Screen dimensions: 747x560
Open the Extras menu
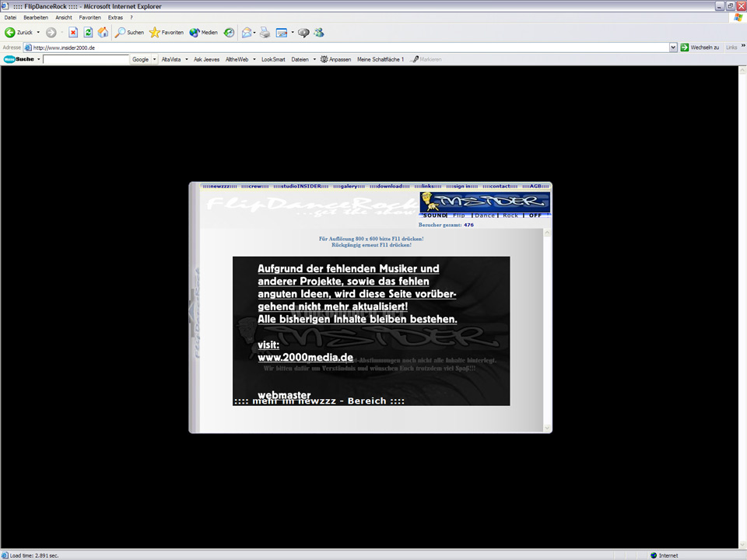115,17
